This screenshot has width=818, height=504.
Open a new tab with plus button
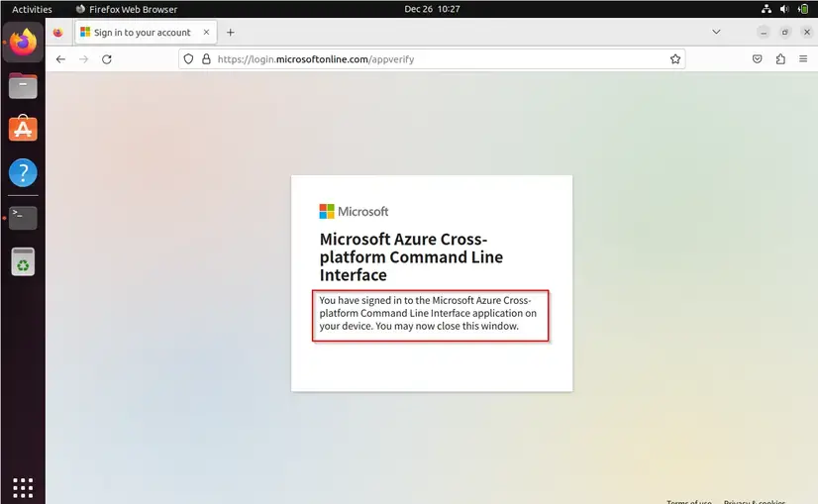pyautogui.click(x=231, y=33)
